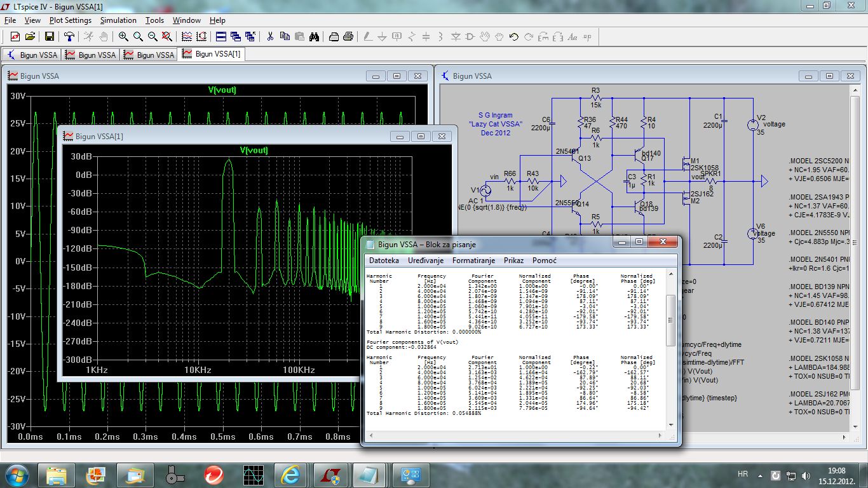This screenshot has height=488, width=868.
Task: Select the SPICE directive .op tool
Action: (x=587, y=36)
